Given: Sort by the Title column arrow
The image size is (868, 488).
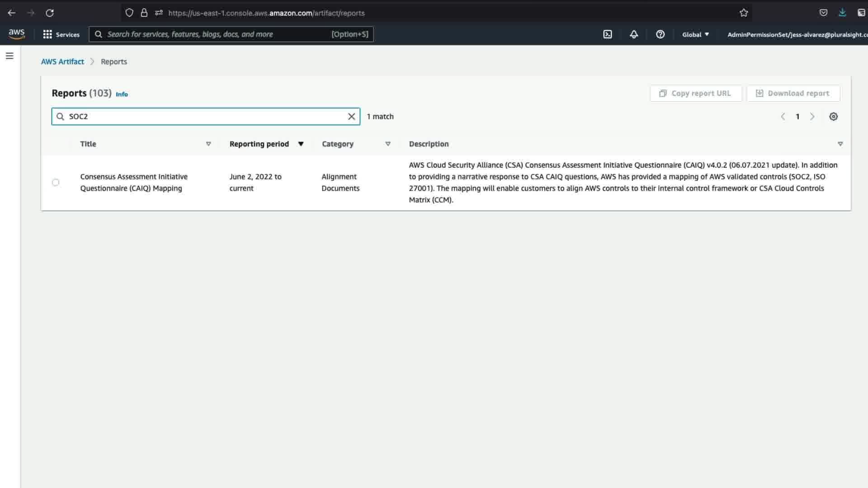Looking at the screenshot, I should [208, 144].
